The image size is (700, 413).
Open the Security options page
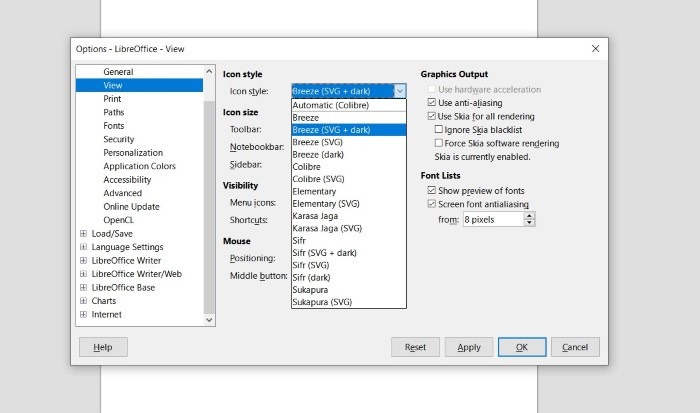[119, 139]
